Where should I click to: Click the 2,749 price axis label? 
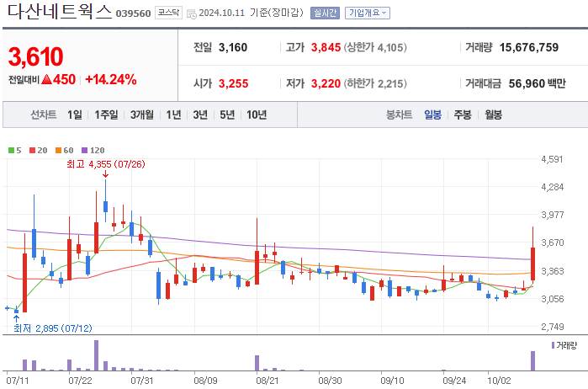[x=552, y=327]
